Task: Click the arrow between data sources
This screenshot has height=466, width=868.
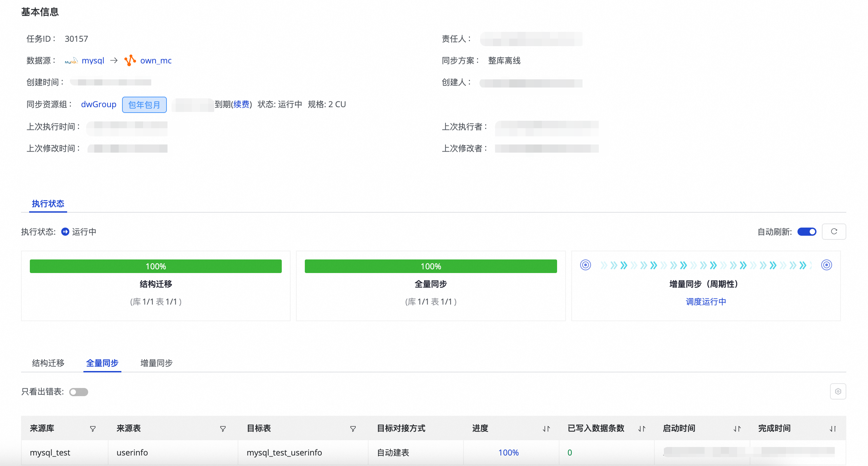Action: pos(114,60)
